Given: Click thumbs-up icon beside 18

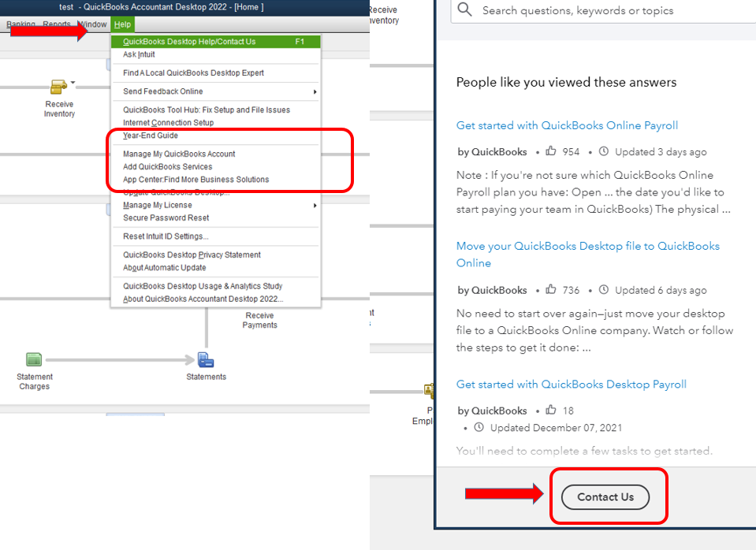Looking at the screenshot, I should click(550, 410).
